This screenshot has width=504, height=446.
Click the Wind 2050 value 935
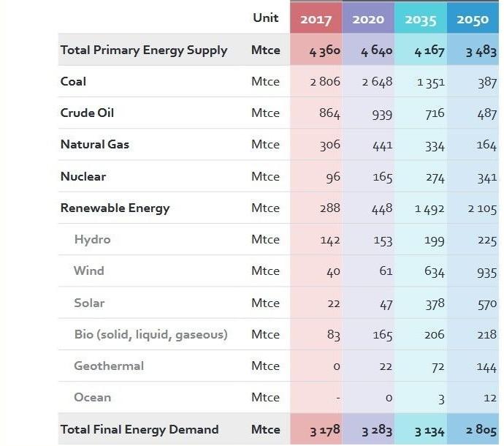click(486, 271)
